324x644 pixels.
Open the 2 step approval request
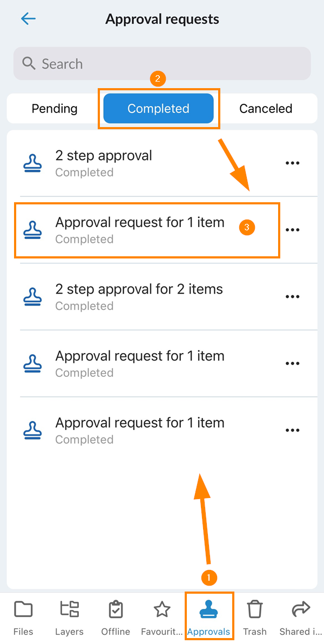[104, 163]
